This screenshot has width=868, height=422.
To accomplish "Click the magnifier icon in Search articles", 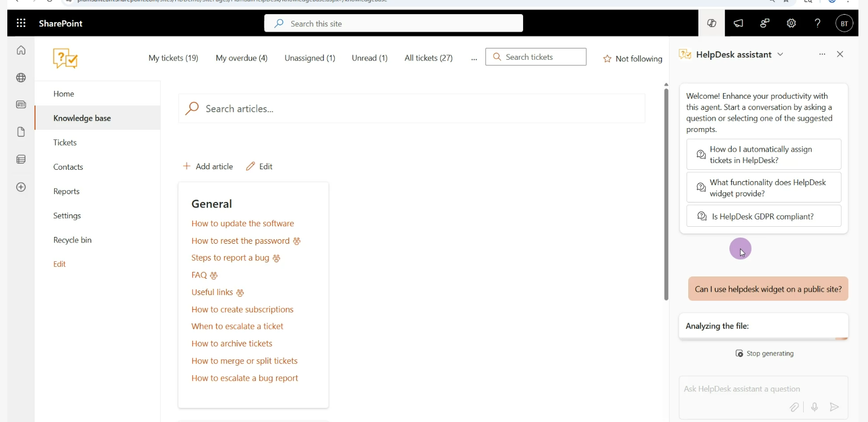I will point(192,108).
